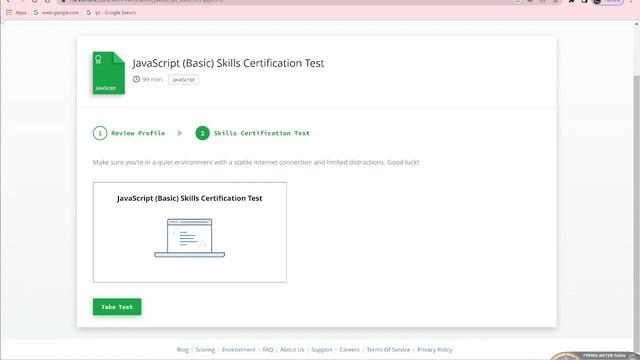Viewport: 640px width, 360px height.
Task: Click the '90 min' duration text
Action: pyautogui.click(x=152, y=80)
